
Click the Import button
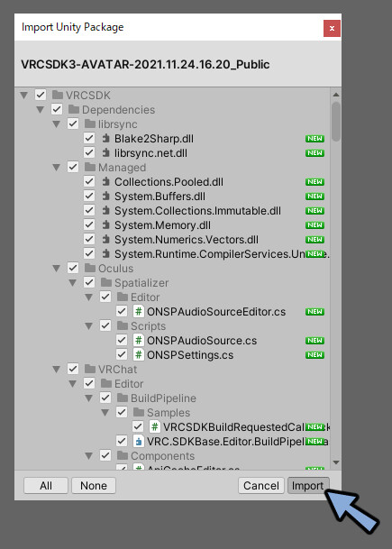308,485
